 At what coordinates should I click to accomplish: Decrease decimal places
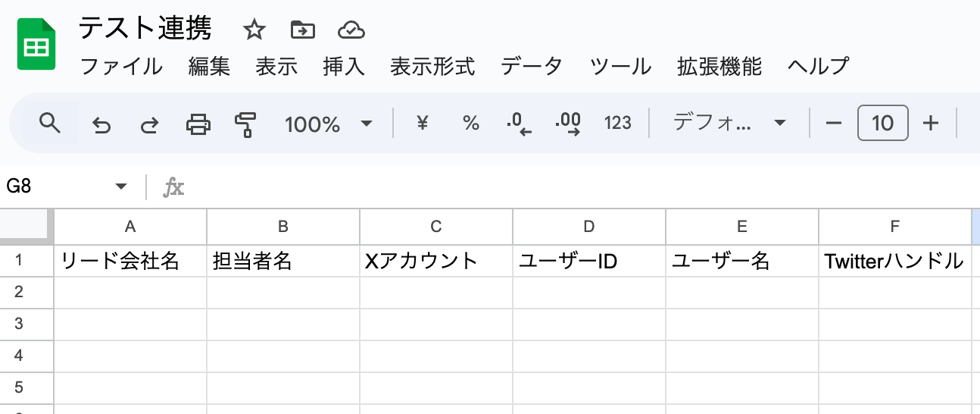pos(519,124)
